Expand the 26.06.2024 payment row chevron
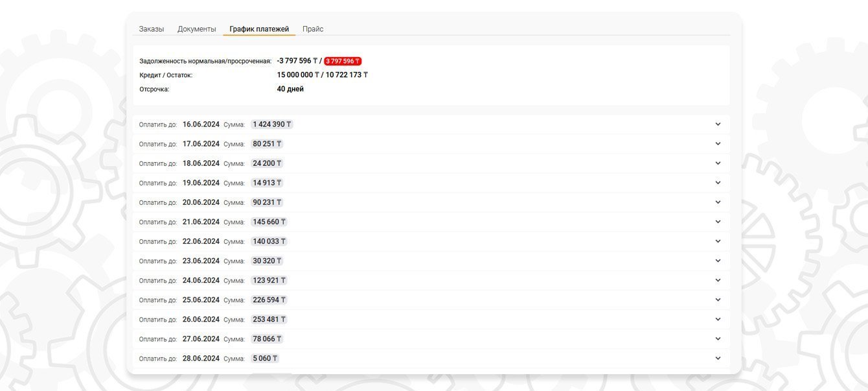Viewport: 868px width, 391px height. click(x=718, y=318)
